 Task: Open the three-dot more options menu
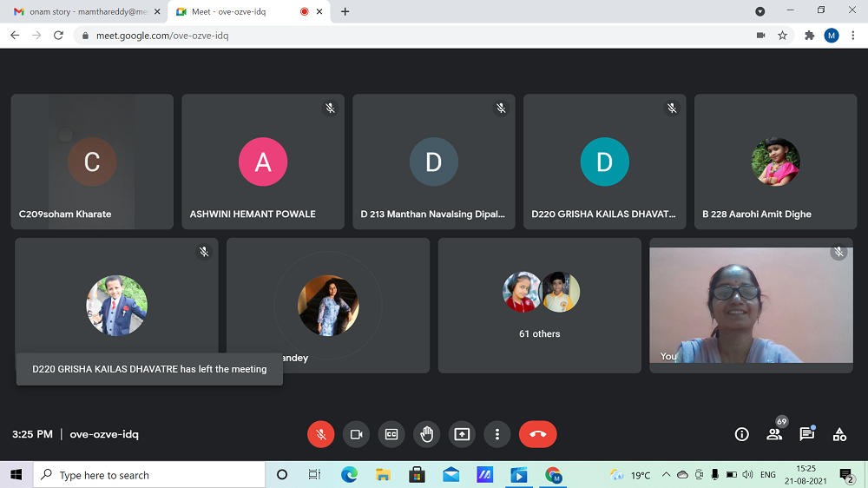(497, 434)
